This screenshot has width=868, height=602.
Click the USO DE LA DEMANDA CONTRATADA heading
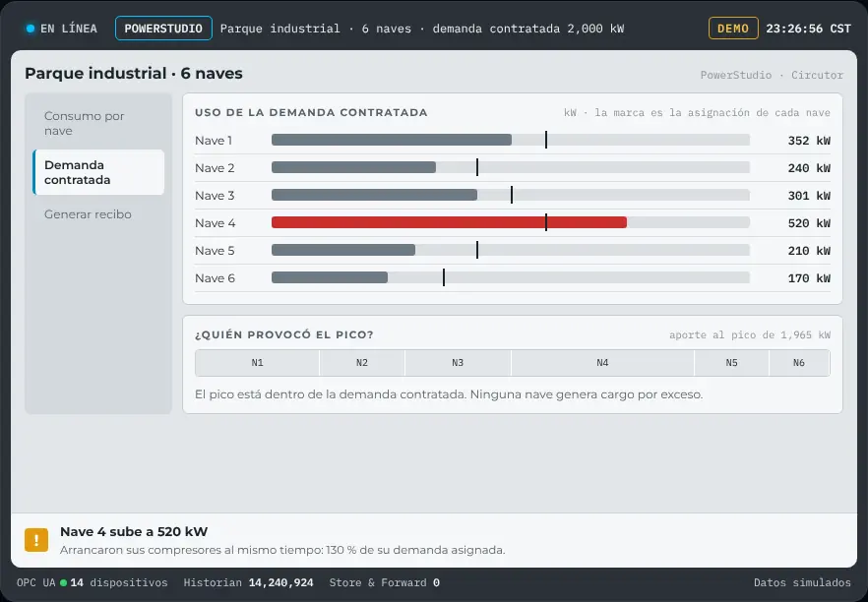(311, 112)
